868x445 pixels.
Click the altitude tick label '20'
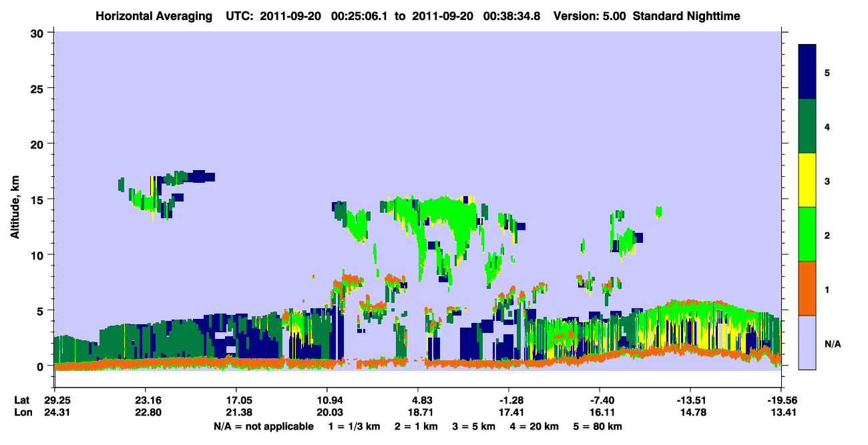tap(39, 143)
